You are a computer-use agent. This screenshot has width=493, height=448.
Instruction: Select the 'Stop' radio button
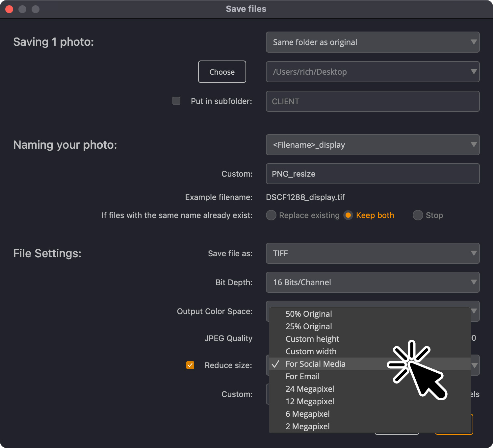418,215
